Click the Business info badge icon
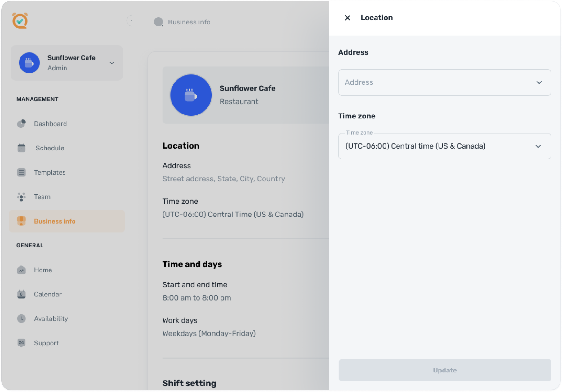This screenshot has width=562, height=392. coord(21,221)
